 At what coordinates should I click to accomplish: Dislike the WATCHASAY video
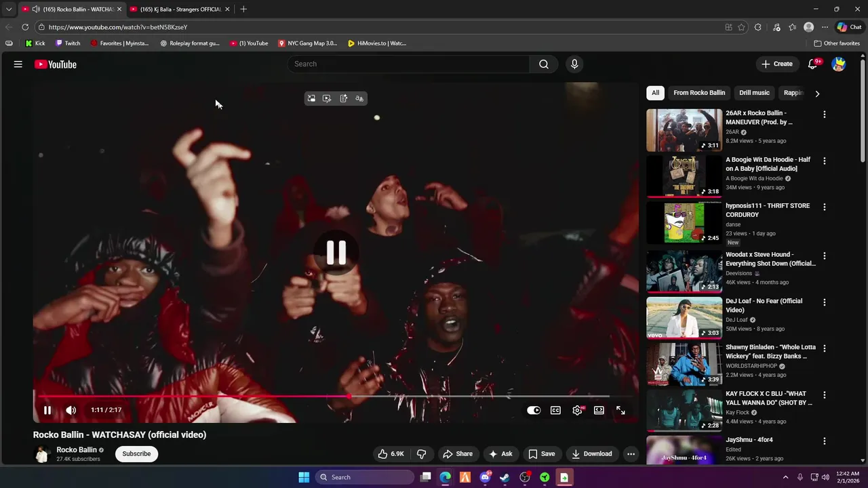pos(421,454)
